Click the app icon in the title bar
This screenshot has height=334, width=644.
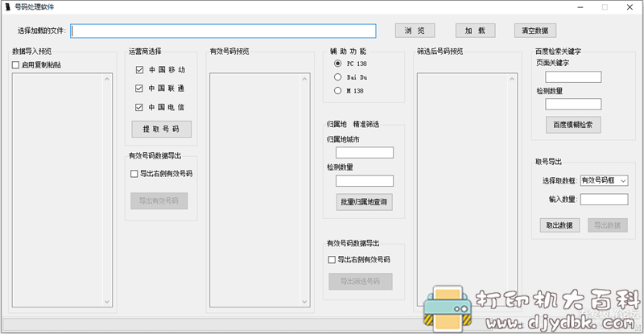click(x=7, y=7)
